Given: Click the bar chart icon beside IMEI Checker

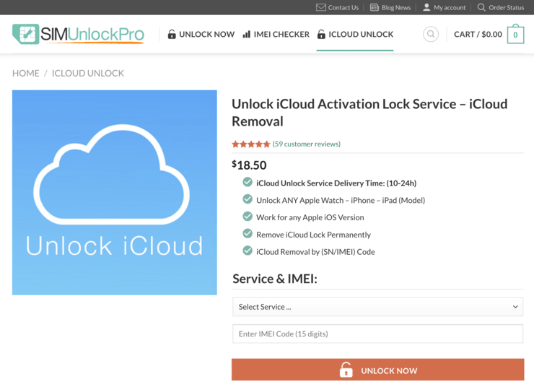Looking at the screenshot, I should pyautogui.click(x=247, y=34).
